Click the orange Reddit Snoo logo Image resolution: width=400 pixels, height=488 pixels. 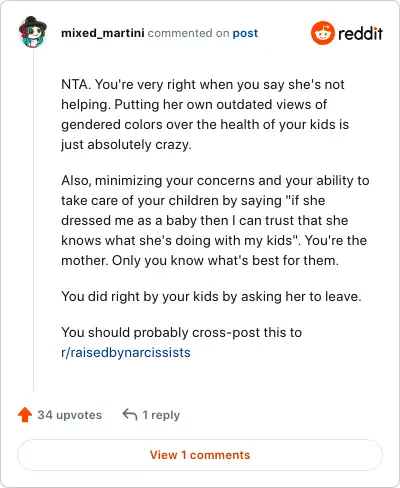tap(322, 33)
